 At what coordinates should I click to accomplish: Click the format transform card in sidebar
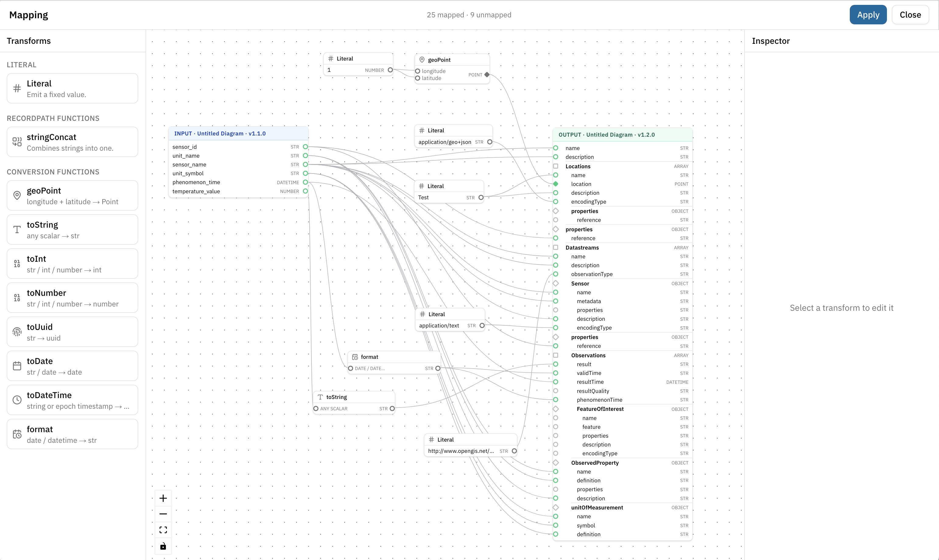(x=72, y=434)
